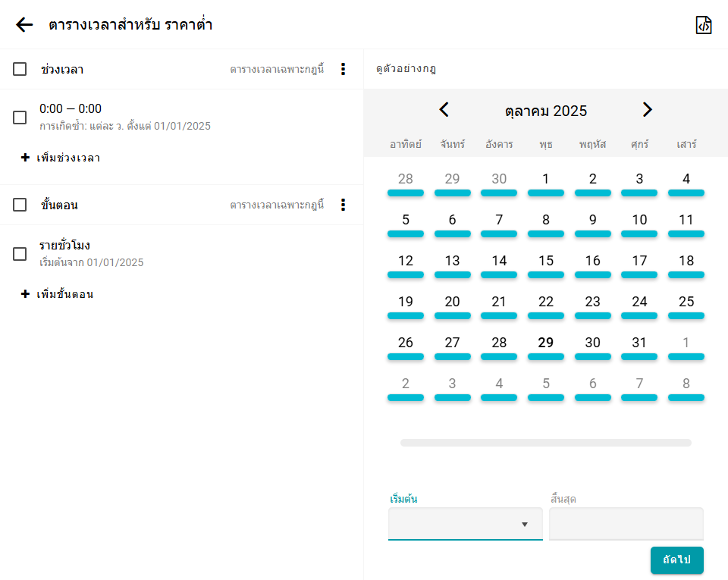Click plus icon to add ขั้นตอน
Screen dimensions: 728x580
tap(25, 294)
